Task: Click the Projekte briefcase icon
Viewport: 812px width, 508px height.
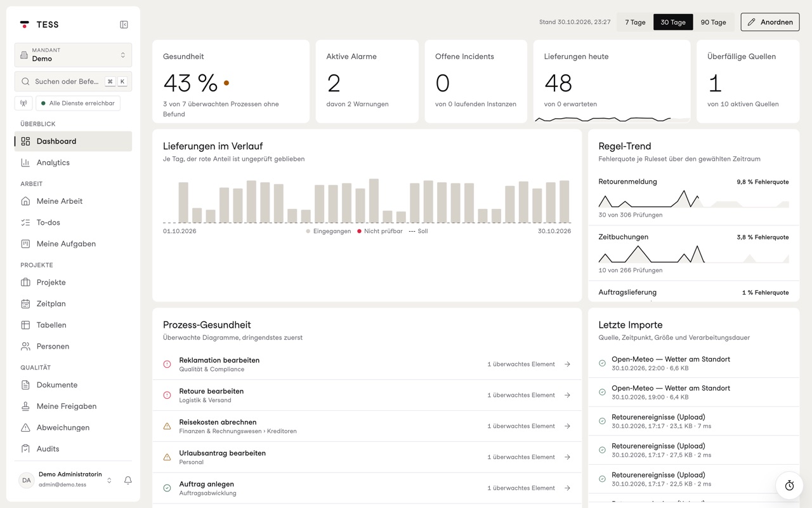Action: (x=25, y=283)
